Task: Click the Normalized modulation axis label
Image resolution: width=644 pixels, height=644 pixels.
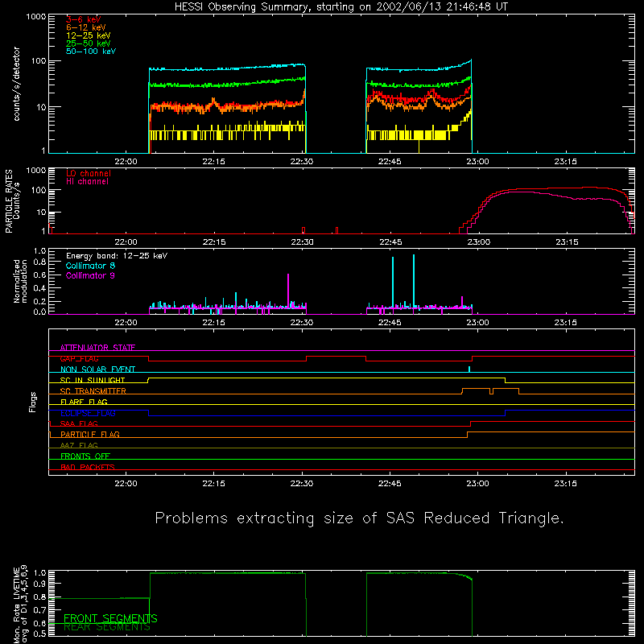Action: click(21, 281)
